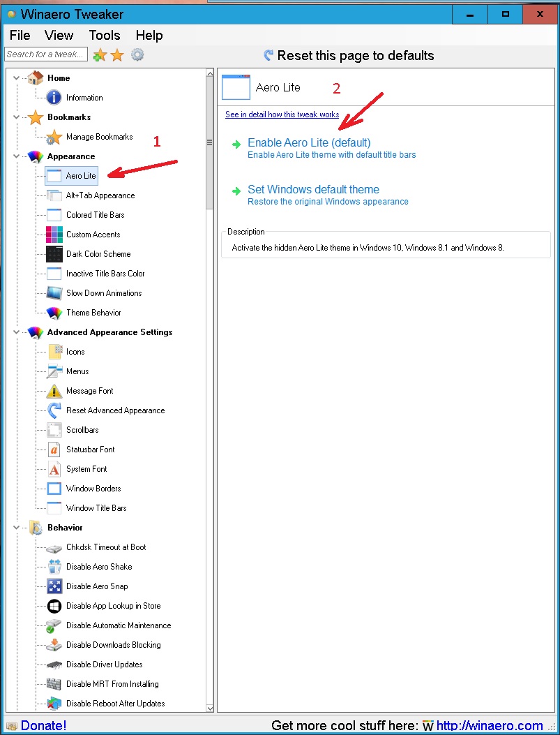
Task: Collapse the Behavior tree node
Action: pyautogui.click(x=16, y=528)
